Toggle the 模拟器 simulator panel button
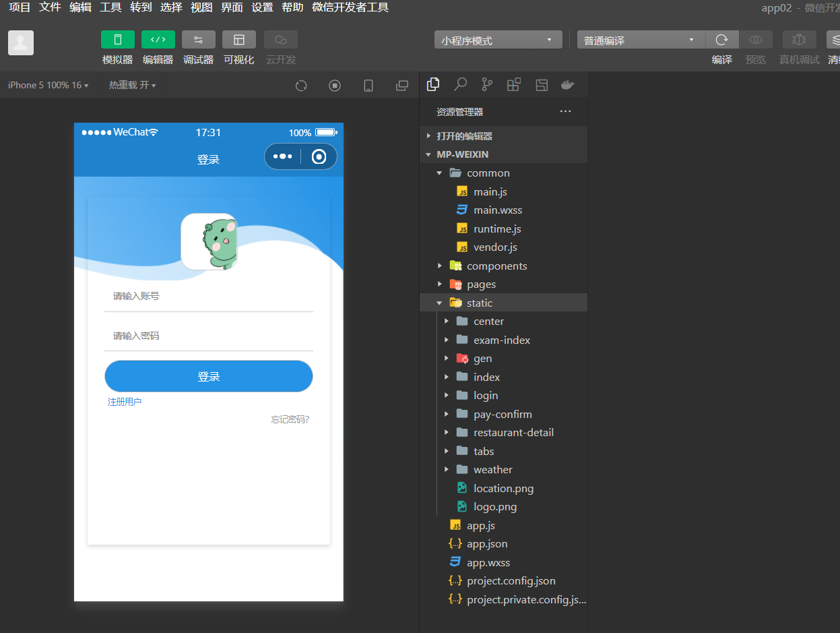Image resolution: width=840 pixels, height=633 pixels. tap(118, 39)
